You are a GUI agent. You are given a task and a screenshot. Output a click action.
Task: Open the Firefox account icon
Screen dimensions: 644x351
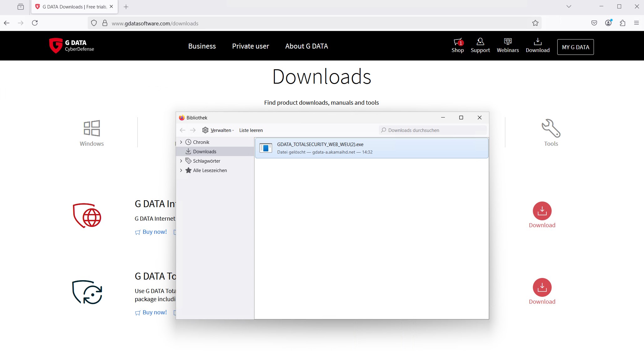(608, 23)
